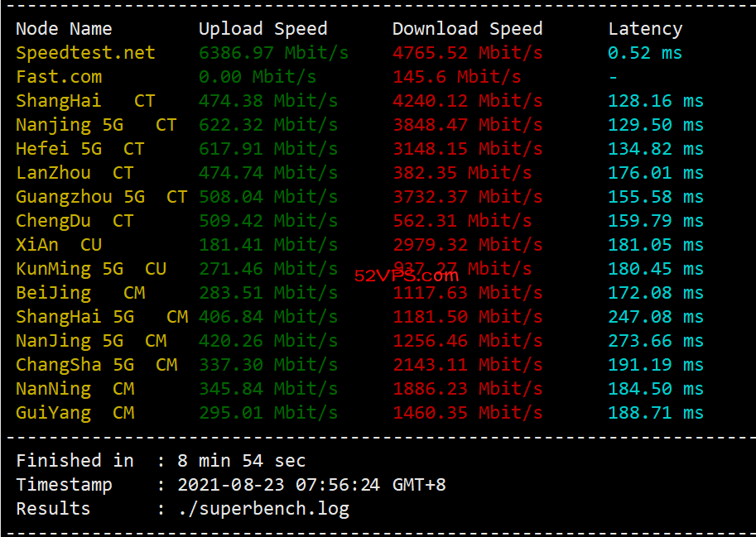
Task: Click the 509.42 Mbit/s upload value
Action: pyautogui.click(x=268, y=221)
